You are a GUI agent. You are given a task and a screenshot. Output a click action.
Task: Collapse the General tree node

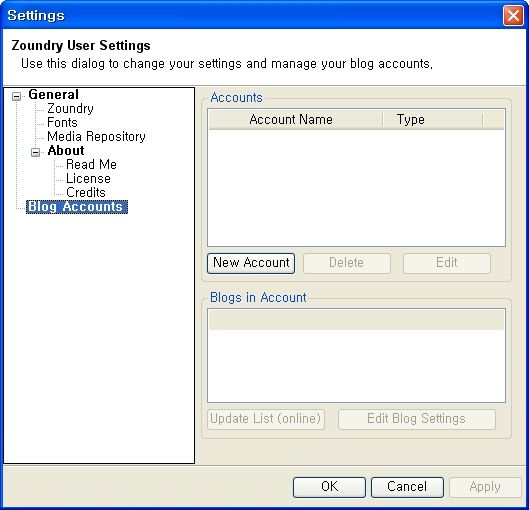point(16,96)
